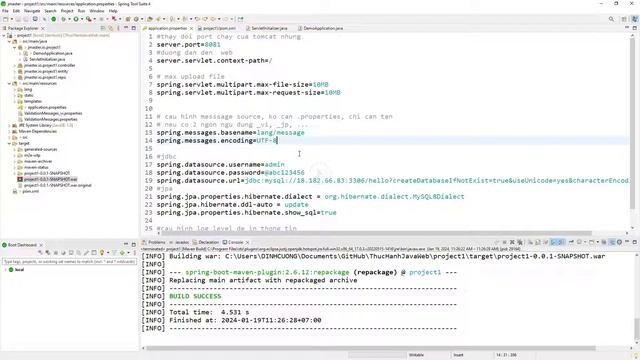Select JRE System Library in tree

(x=46, y=125)
